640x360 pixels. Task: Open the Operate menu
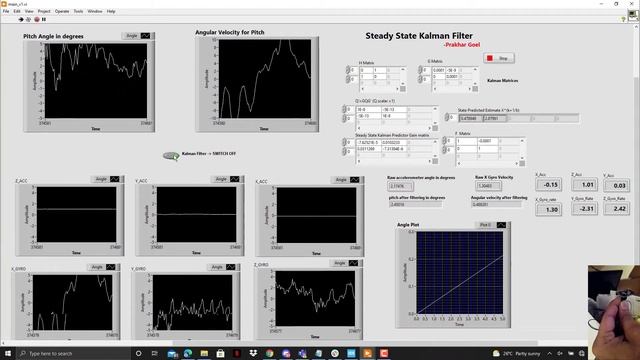point(62,11)
